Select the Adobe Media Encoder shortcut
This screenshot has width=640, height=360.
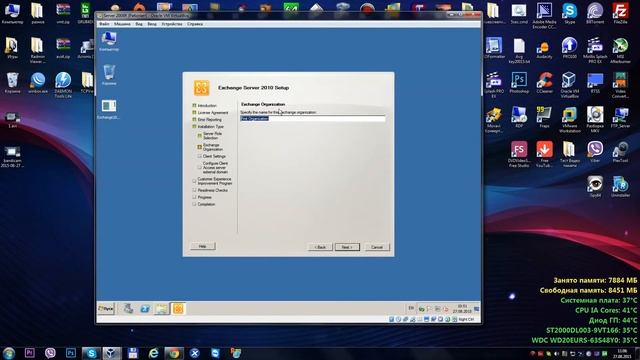click(544, 16)
